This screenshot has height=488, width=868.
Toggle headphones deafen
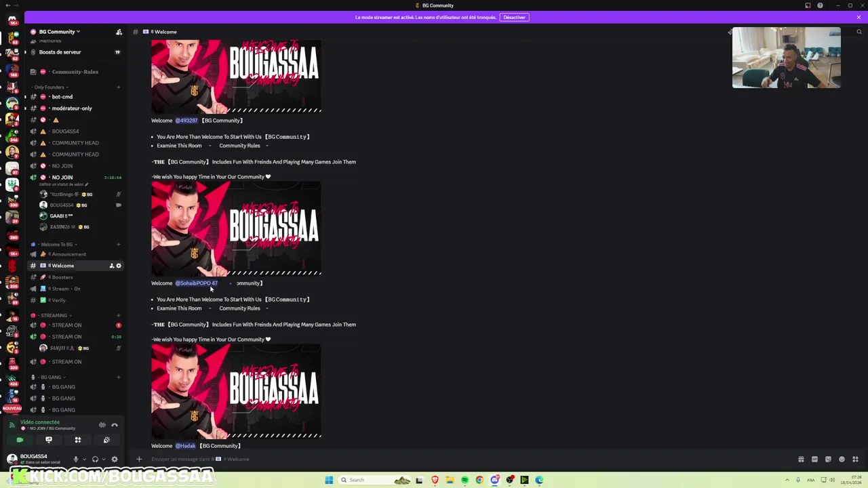pyautogui.click(x=95, y=459)
